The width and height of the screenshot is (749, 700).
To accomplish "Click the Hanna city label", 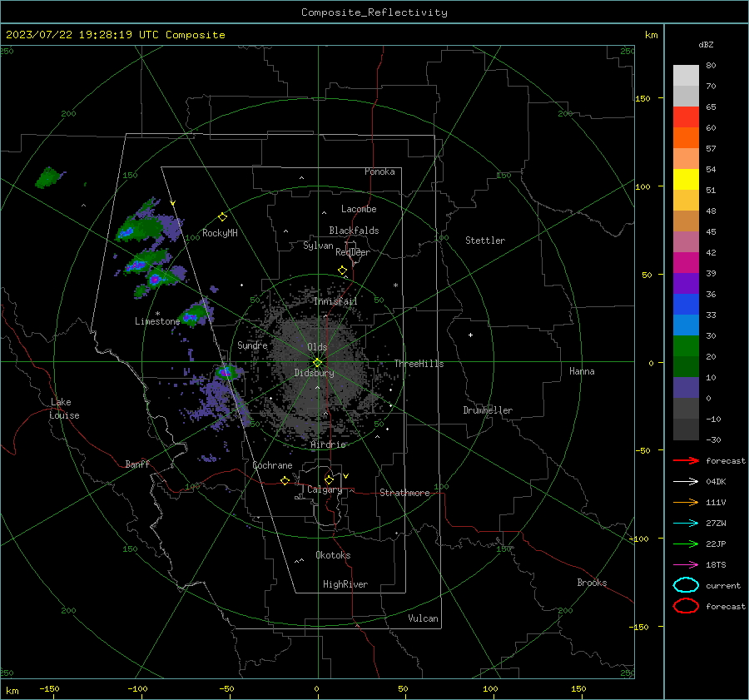I will tap(582, 371).
